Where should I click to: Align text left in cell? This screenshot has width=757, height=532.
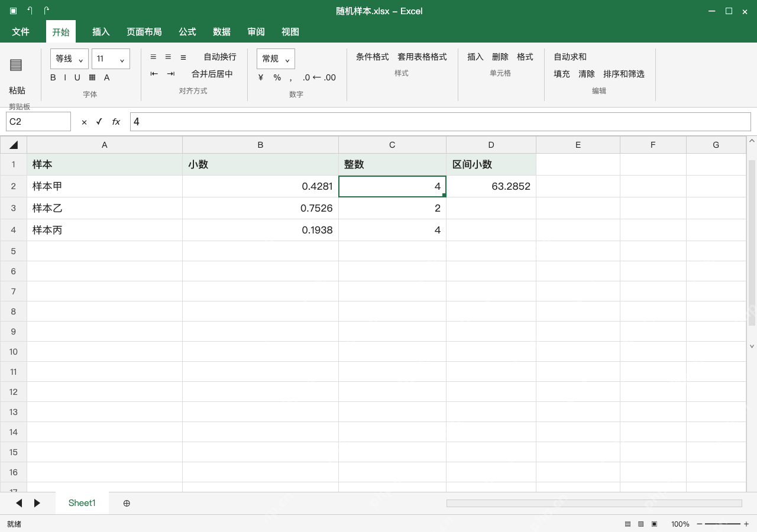click(x=153, y=57)
